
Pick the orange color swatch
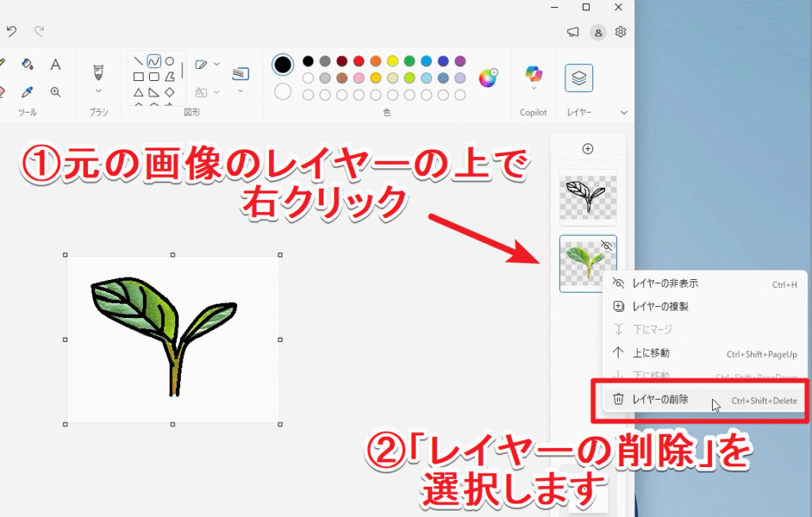tap(375, 61)
